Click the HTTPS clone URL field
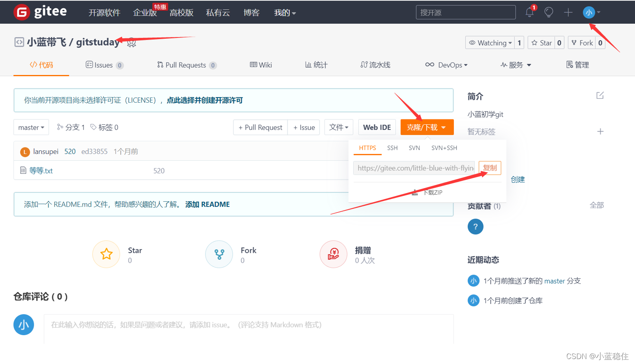 414,168
